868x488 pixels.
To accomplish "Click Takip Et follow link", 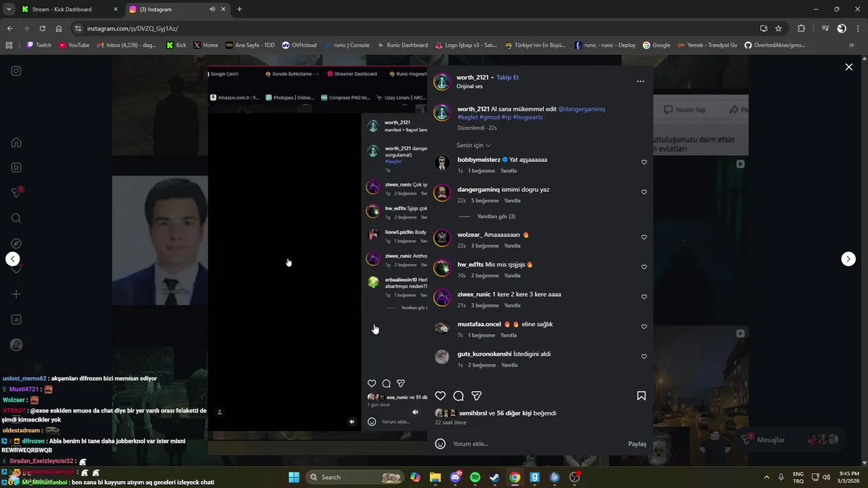I will [x=507, y=77].
